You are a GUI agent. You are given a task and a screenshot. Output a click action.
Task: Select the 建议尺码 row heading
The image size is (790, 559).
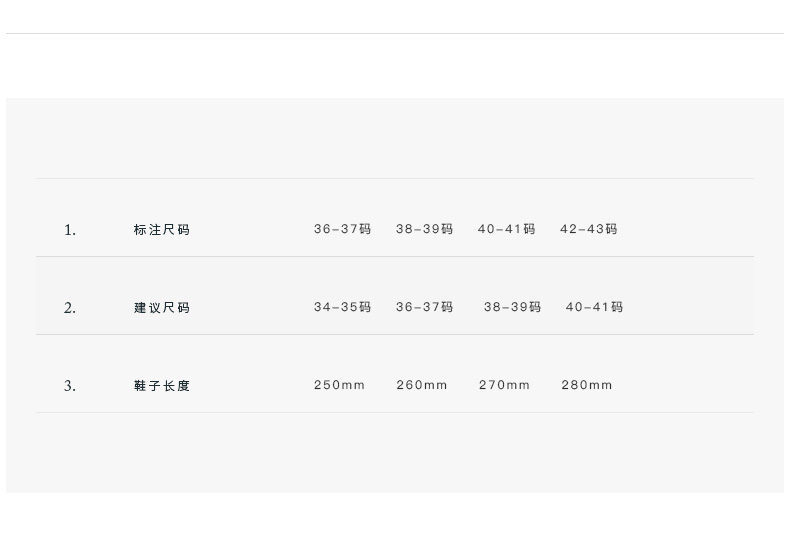click(x=162, y=308)
